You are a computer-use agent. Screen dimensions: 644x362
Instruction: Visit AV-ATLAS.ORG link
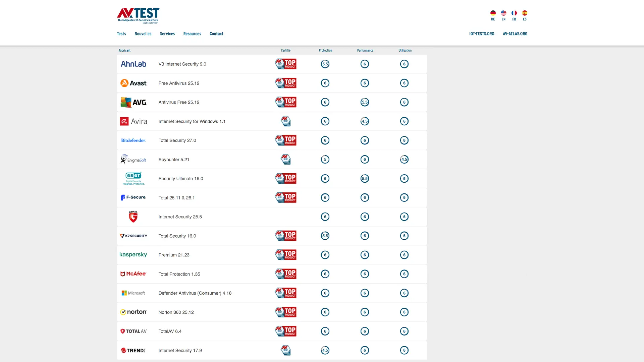pyautogui.click(x=515, y=34)
